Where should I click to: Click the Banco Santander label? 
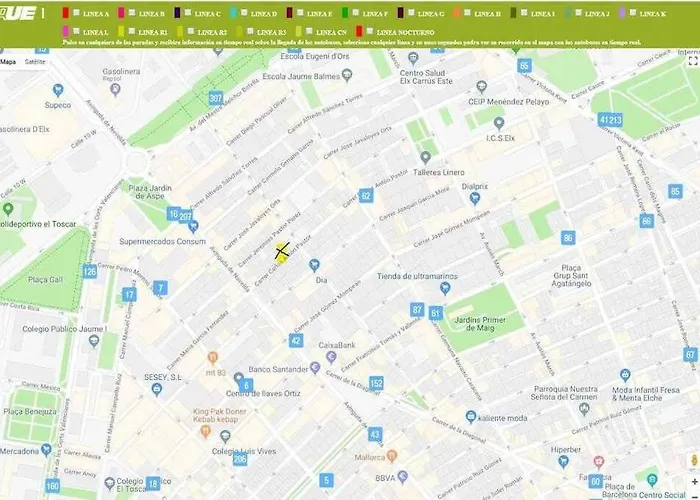tap(279, 370)
